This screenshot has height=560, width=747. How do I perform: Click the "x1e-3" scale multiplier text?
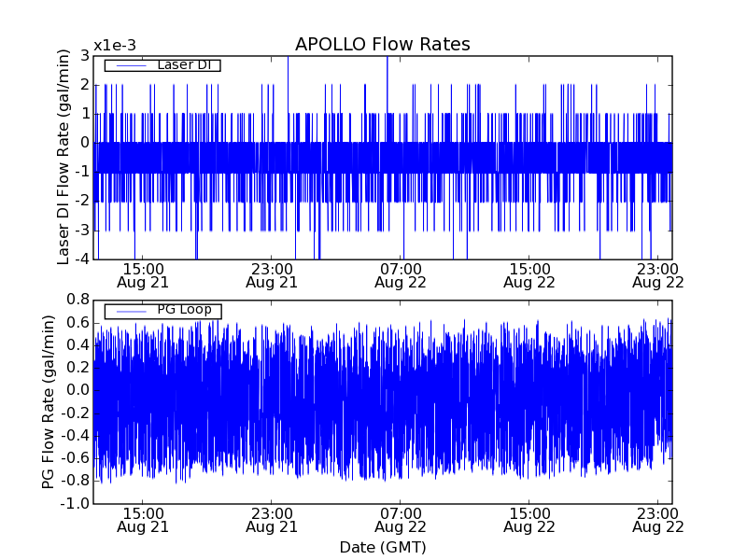pyautogui.click(x=115, y=47)
